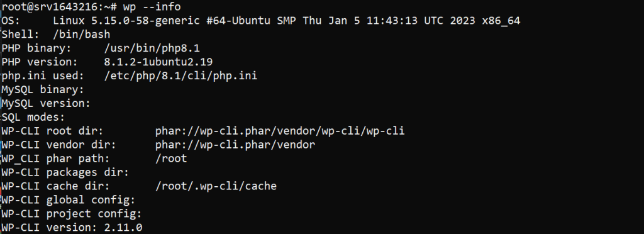Click the /bin/bash shell path
Viewport: 644px width, 234px height.
pos(81,35)
